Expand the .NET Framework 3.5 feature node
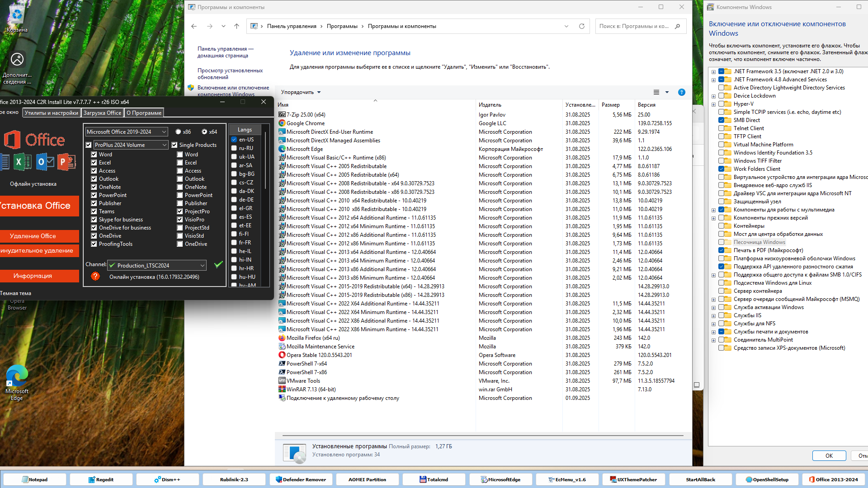This screenshot has height=488, width=868. pos(713,72)
